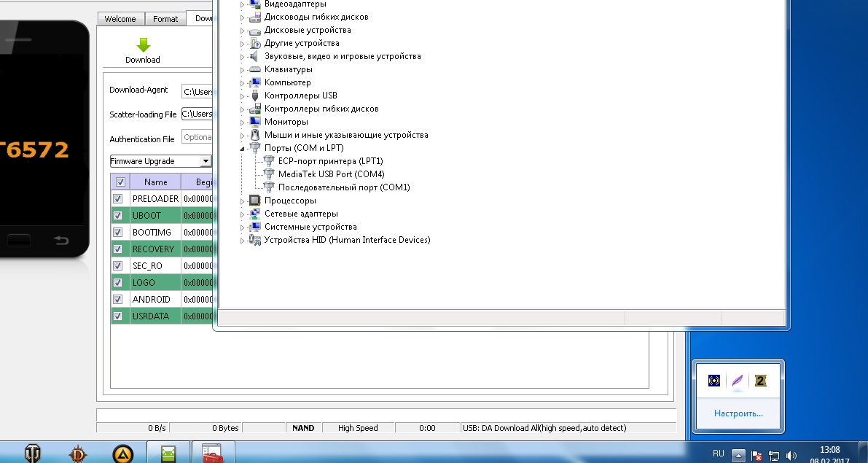Select the Компьютер tree item
Image resolution: width=868 pixels, height=463 pixels.
(287, 82)
